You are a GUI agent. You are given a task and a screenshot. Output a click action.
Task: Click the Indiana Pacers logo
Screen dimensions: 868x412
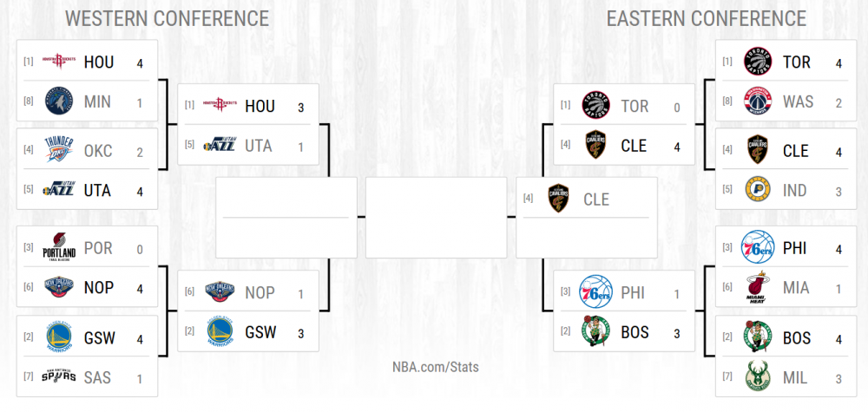coord(759,189)
